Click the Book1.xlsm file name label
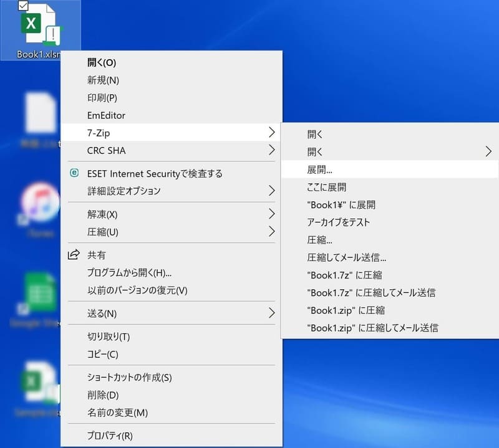 pos(38,54)
